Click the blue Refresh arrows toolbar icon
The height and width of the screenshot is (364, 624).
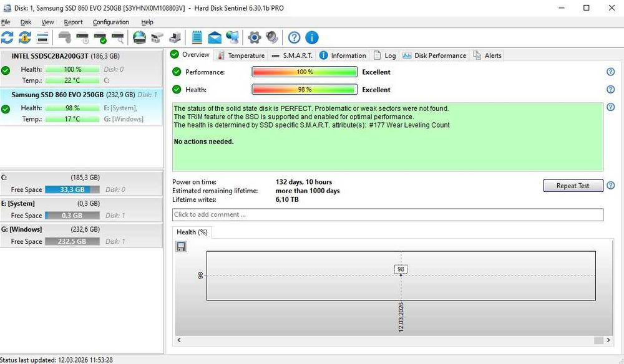pos(7,38)
